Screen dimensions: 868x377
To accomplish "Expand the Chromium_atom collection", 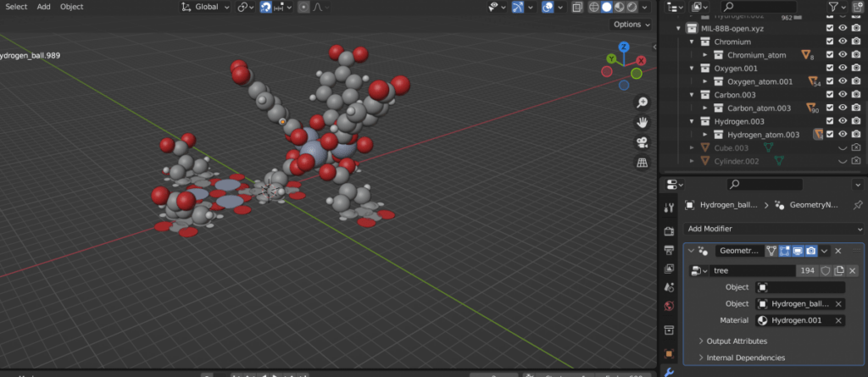I will point(704,55).
